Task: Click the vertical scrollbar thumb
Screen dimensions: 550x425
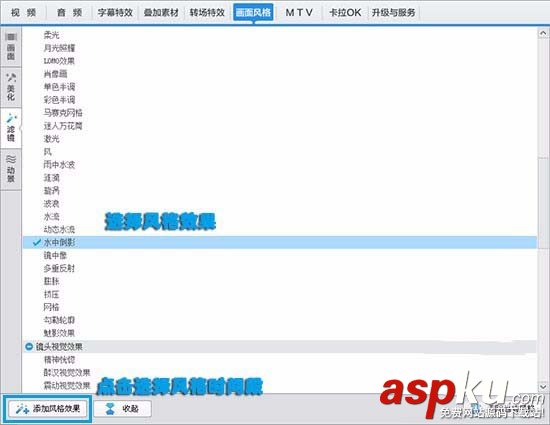Action: [543, 203]
